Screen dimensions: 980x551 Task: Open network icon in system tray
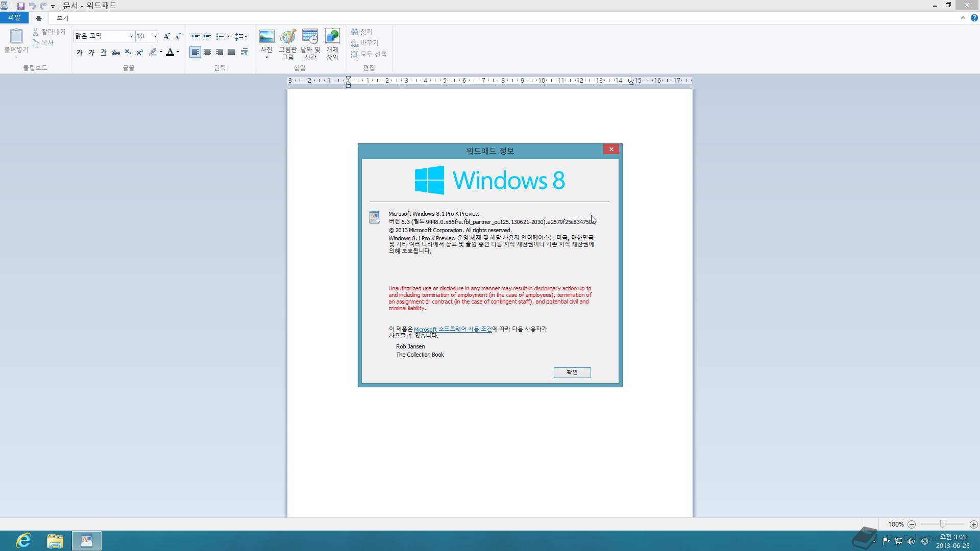(899, 541)
